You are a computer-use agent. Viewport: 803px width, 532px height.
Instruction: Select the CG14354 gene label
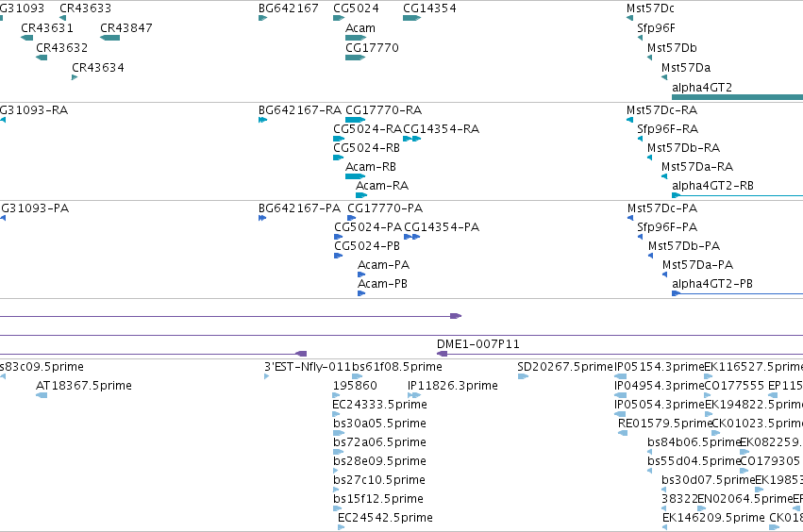[x=429, y=8]
